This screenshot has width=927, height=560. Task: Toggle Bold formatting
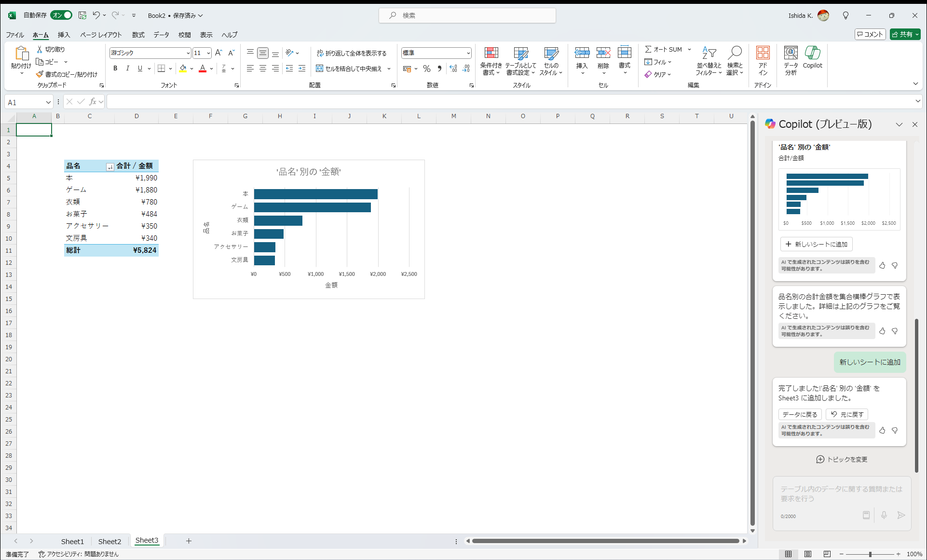pyautogui.click(x=115, y=68)
